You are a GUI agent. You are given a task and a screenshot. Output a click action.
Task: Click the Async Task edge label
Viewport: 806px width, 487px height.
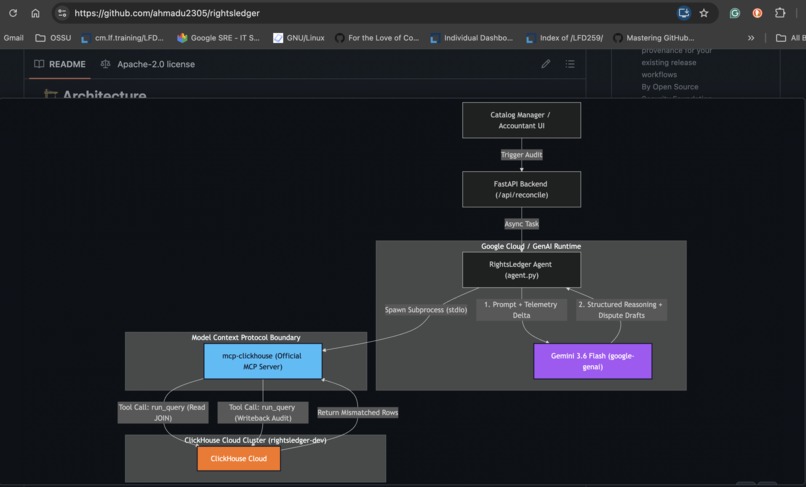pos(521,224)
